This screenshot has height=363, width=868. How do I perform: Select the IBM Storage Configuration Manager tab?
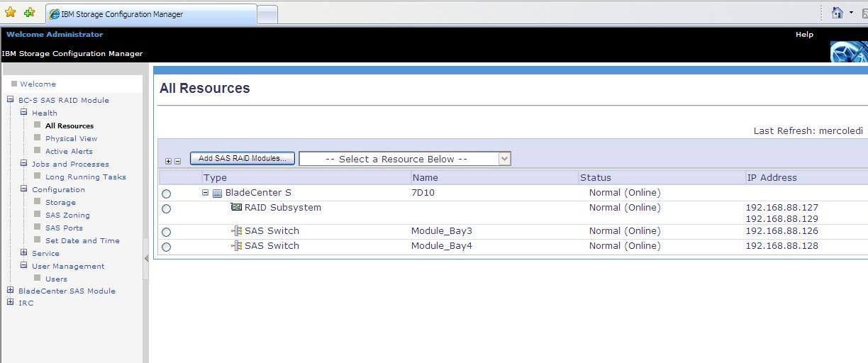[151, 14]
